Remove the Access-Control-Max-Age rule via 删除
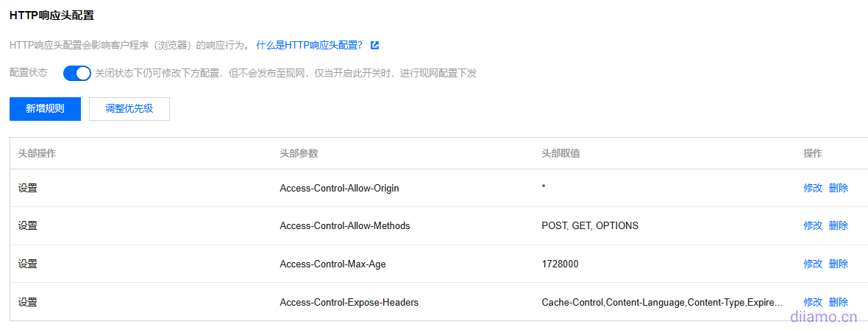This screenshot has height=330, width=868. coord(838,264)
